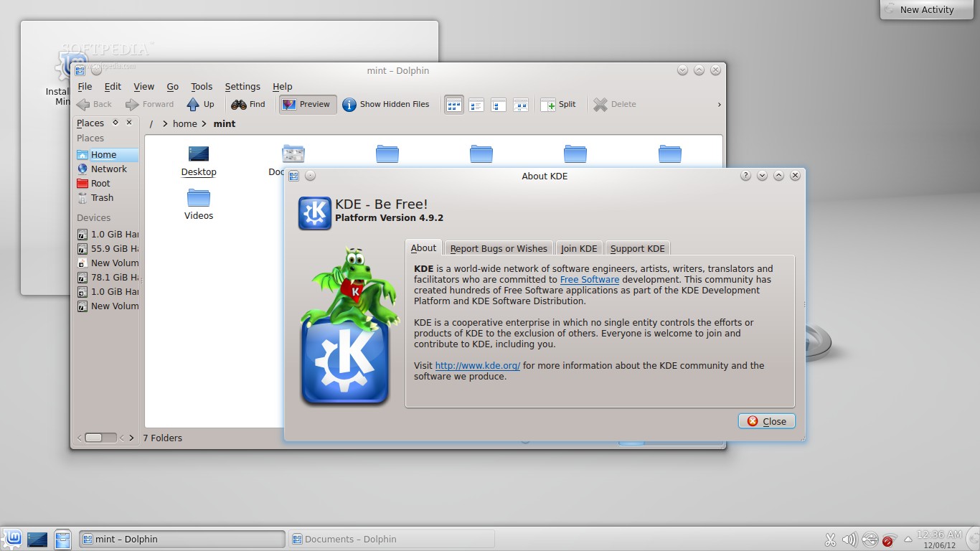Expand arrow before 'home' in breadcrumb

(165, 123)
